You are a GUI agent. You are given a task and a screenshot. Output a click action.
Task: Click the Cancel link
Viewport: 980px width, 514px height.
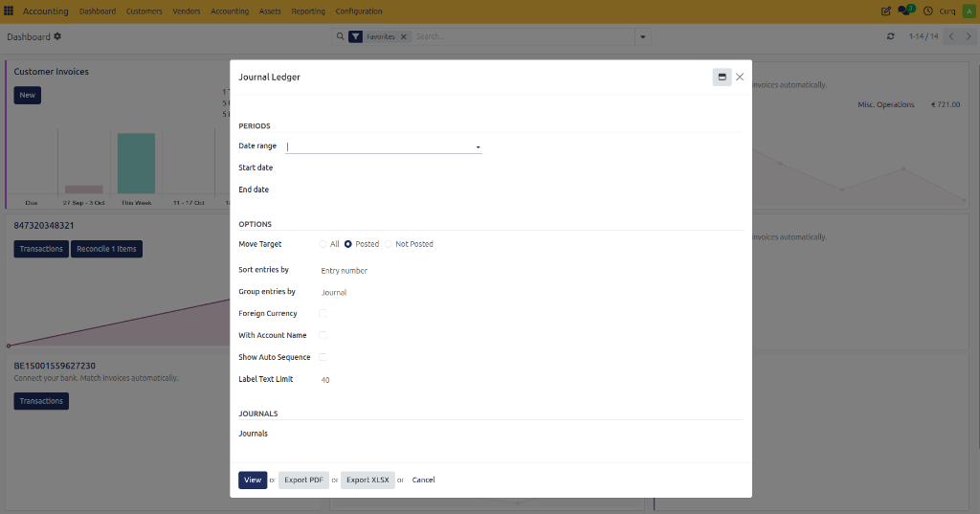pos(423,480)
